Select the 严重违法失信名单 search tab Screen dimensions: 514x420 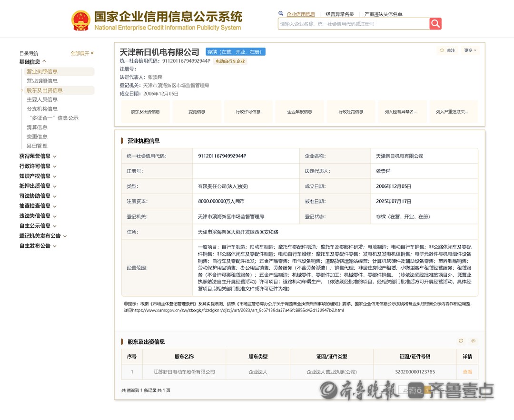click(383, 14)
